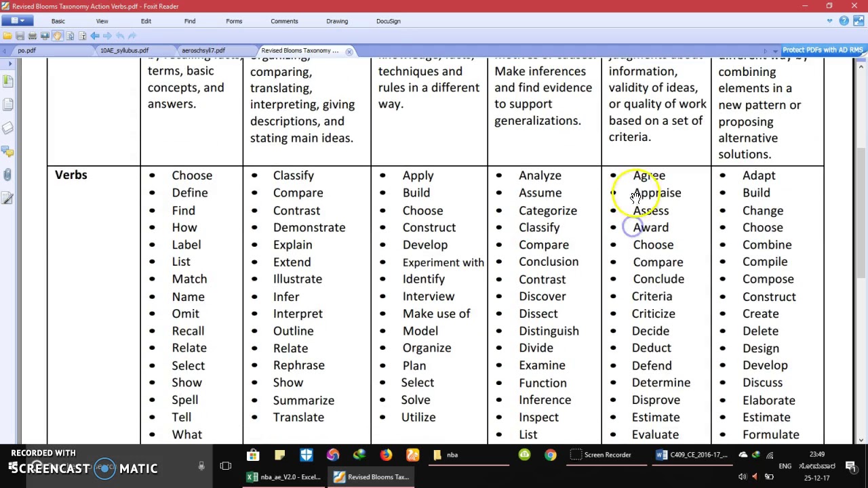Open the Foxit Help icon
This screenshot has width=868, height=488.
(844, 21)
